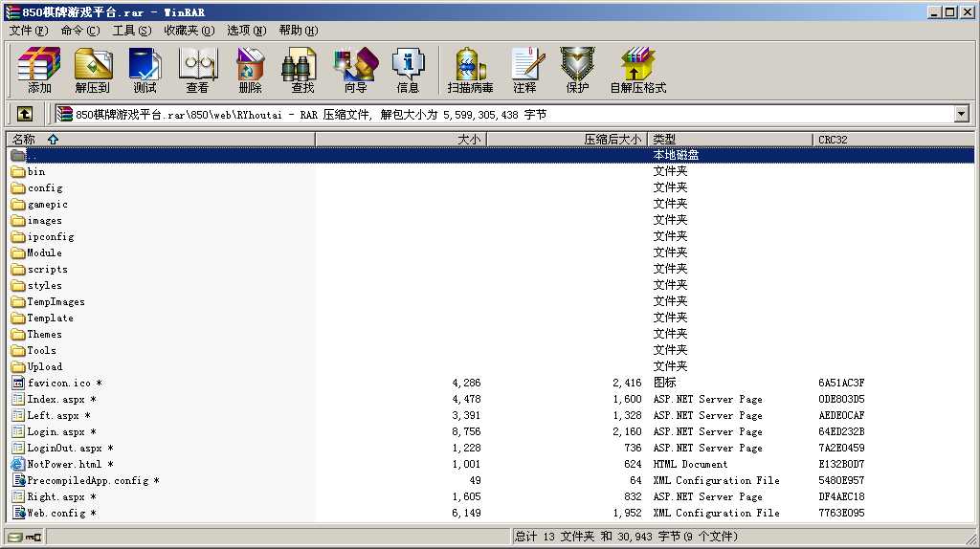Viewport: 980px width, 549px height.
Task: Sort by Type (类型) column header
Action: click(x=730, y=140)
